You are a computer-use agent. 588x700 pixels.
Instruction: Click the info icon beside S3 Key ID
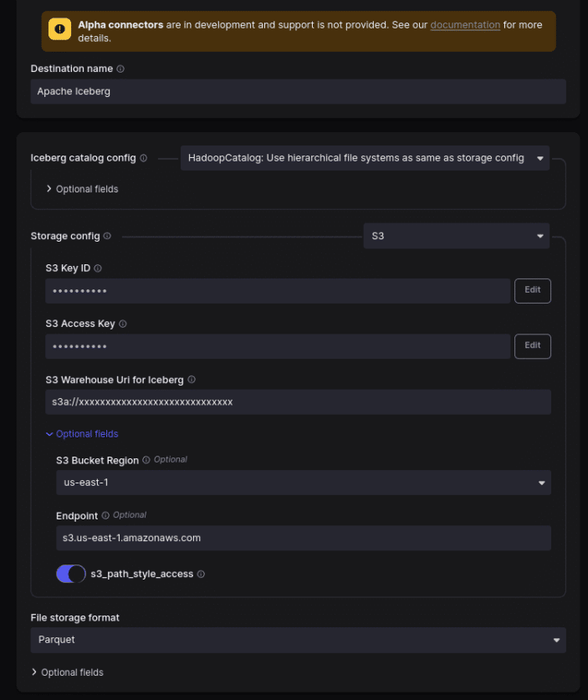pos(98,268)
